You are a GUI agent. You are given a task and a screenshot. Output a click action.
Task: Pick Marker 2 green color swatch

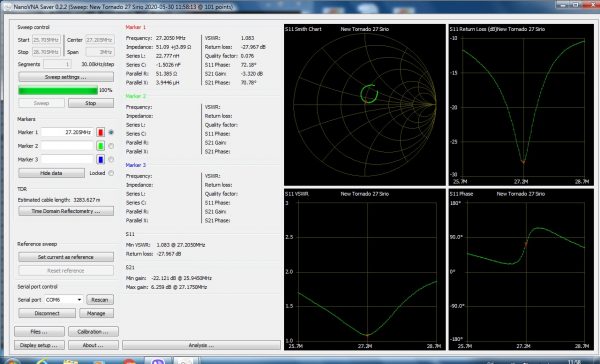(x=100, y=146)
